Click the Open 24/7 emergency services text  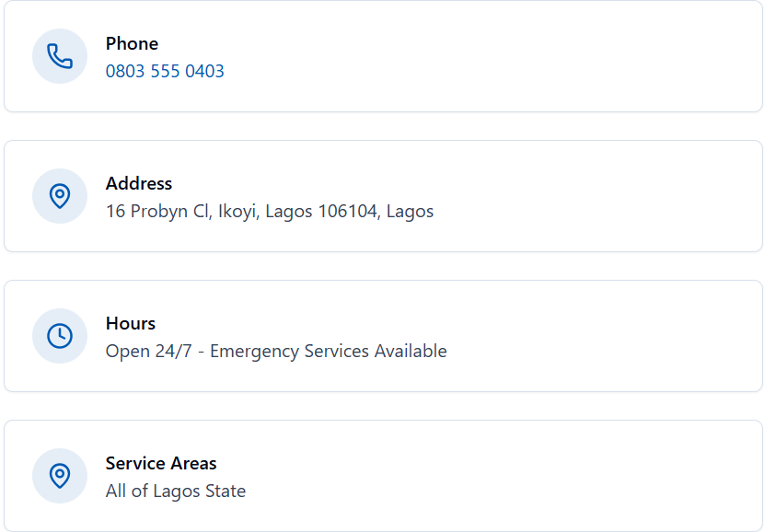point(276,352)
